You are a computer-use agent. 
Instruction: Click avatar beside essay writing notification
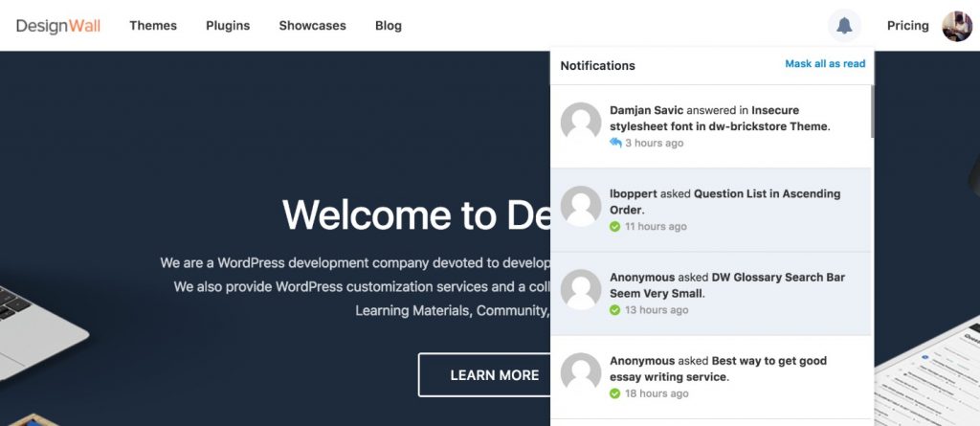pos(581,372)
